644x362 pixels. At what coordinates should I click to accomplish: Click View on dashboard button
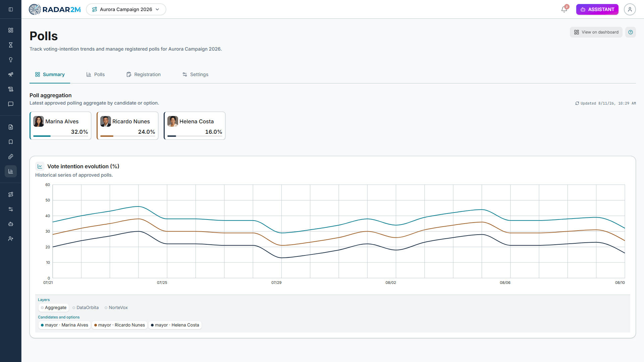pyautogui.click(x=596, y=32)
